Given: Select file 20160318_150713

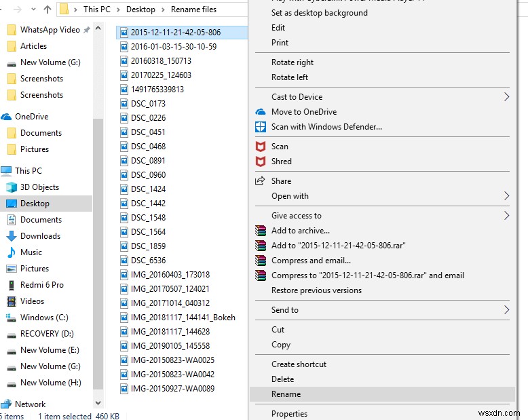Looking at the screenshot, I should [x=161, y=61].
